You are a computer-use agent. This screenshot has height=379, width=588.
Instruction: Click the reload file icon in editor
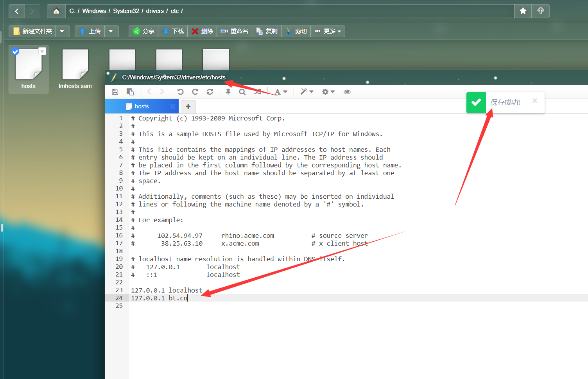(x=210, y=92)
